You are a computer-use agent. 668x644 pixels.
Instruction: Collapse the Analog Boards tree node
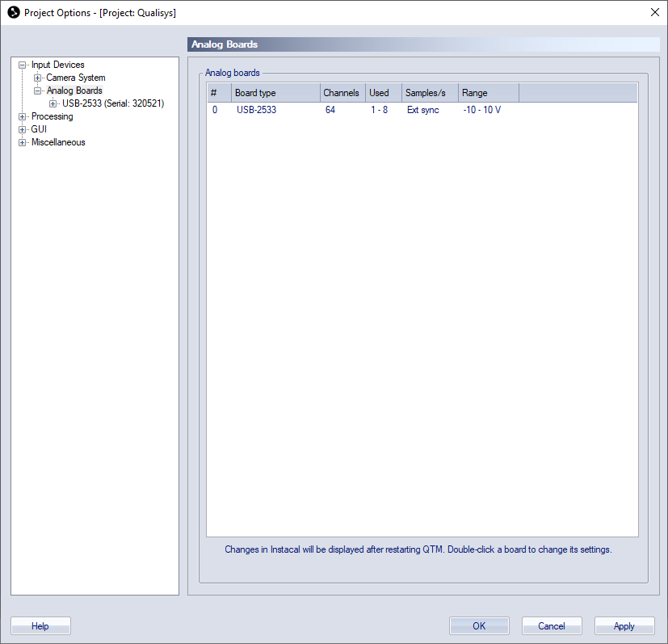tap(38, 91)
